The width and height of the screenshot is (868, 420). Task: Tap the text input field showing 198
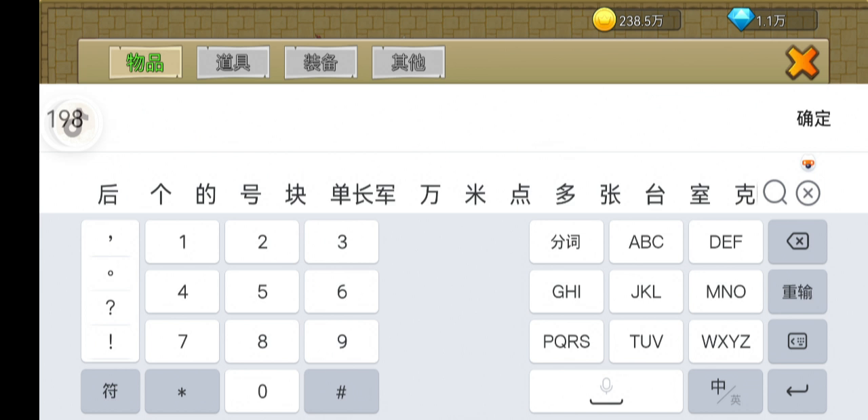(407, 119)
